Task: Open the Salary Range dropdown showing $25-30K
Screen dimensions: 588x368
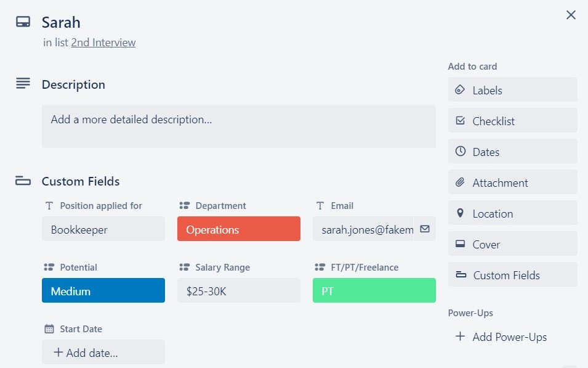Action: coord(239,290)
